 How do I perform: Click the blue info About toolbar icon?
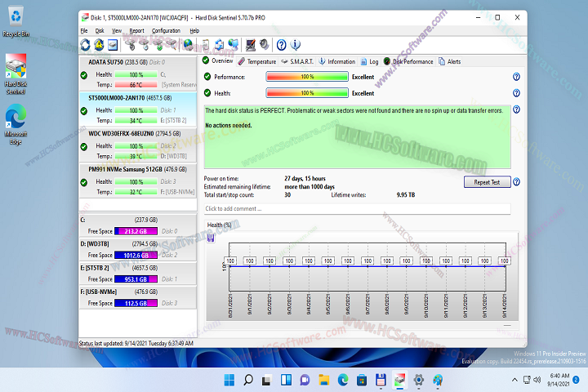click(296, 45)
